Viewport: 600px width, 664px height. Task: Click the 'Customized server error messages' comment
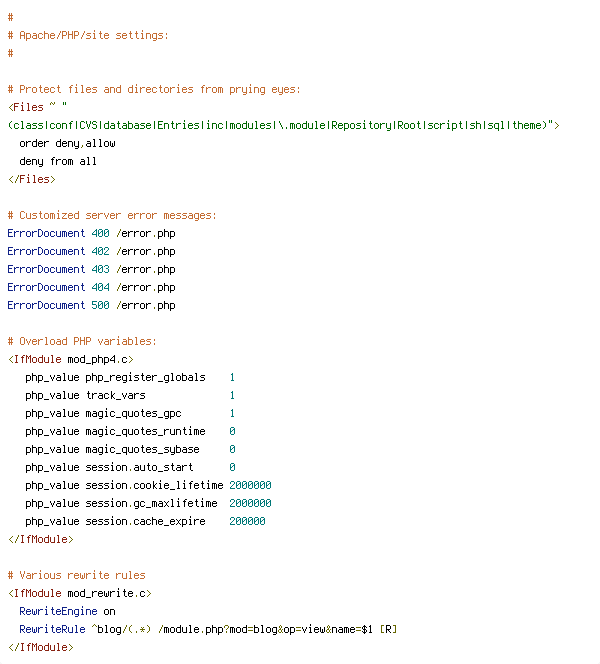112,215
